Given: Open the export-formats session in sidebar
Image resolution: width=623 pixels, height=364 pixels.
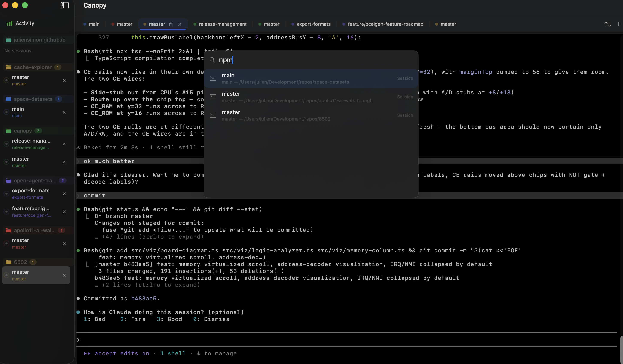Looking at the screenshot, I should 36,194.
